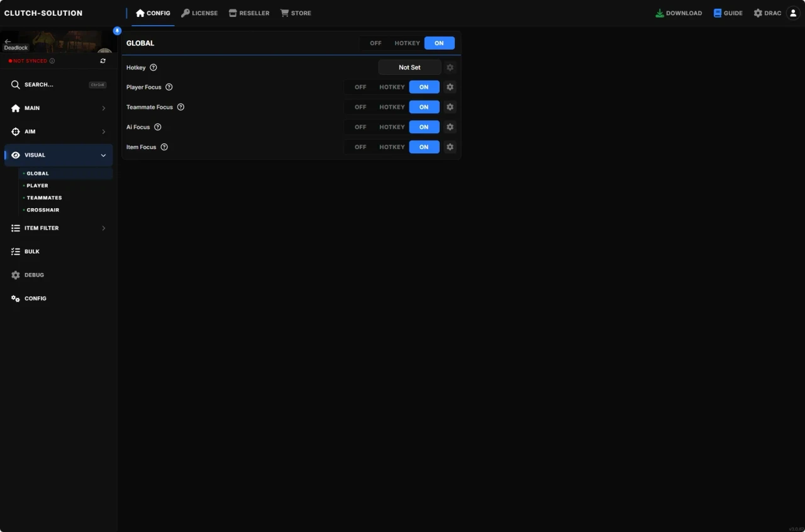
Task: Click the MAIN home icon in sidebar
Action: [16, 108]
